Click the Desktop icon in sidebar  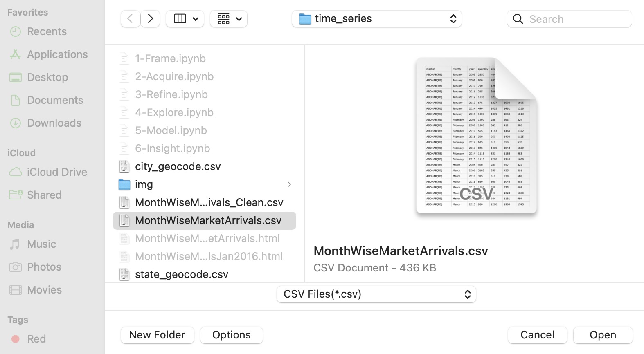tap(16, 77)
